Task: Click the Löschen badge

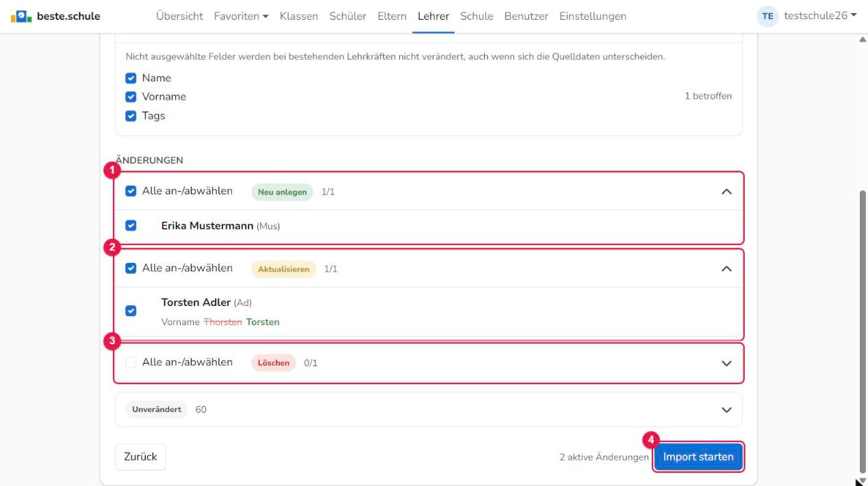Action: coord(273,363)
